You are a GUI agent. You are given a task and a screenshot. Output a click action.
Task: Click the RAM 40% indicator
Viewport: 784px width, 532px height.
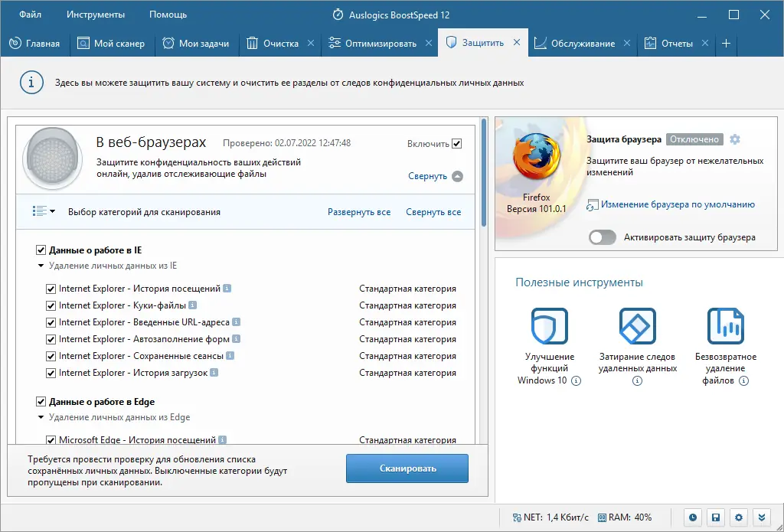(x=625, y=517)
